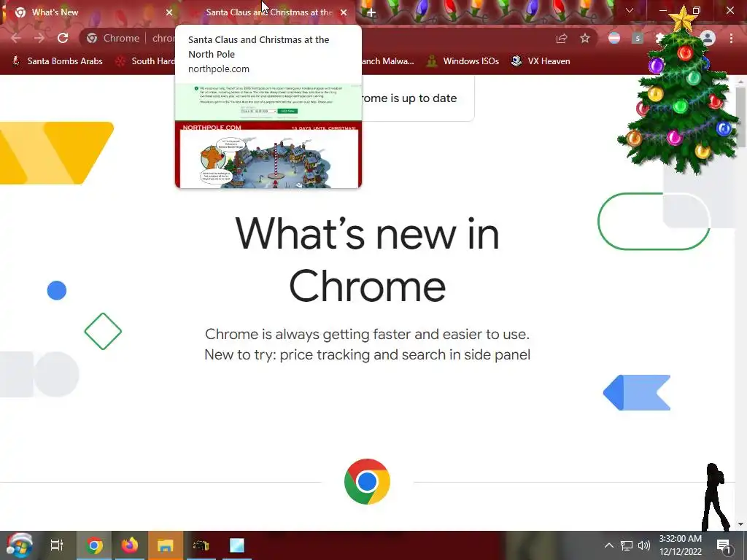
Task: Click Chrome icon on taskbar
Action: (94, 545)
